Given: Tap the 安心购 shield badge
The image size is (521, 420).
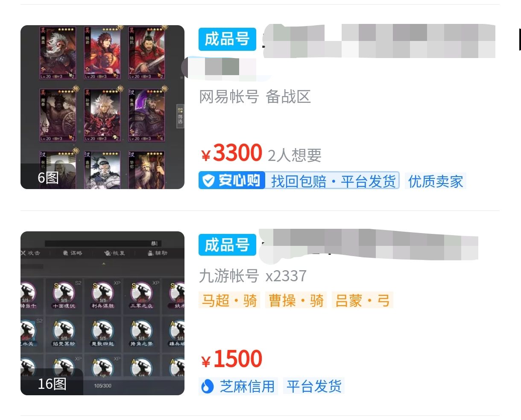Looking at the screenshot, I should tap(232, 181).
